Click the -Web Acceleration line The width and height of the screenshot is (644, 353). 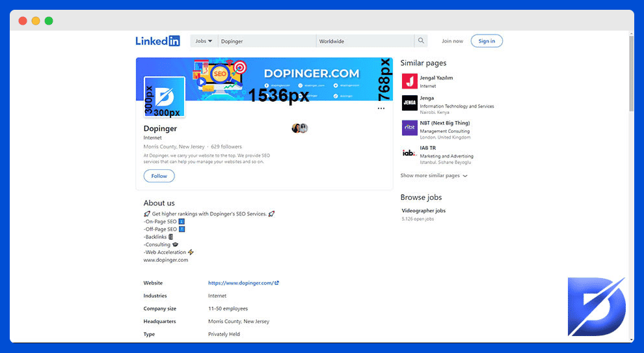(x=168, y=252)
